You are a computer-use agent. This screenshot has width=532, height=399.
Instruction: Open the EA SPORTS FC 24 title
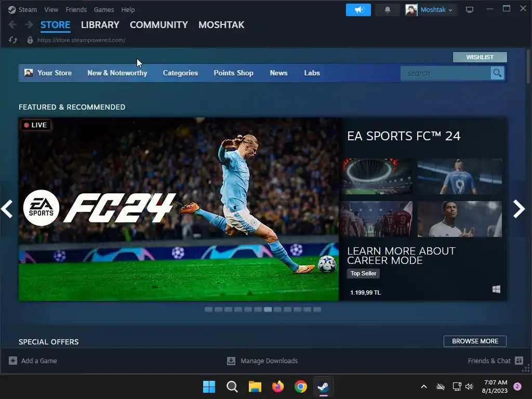point(404,136)
